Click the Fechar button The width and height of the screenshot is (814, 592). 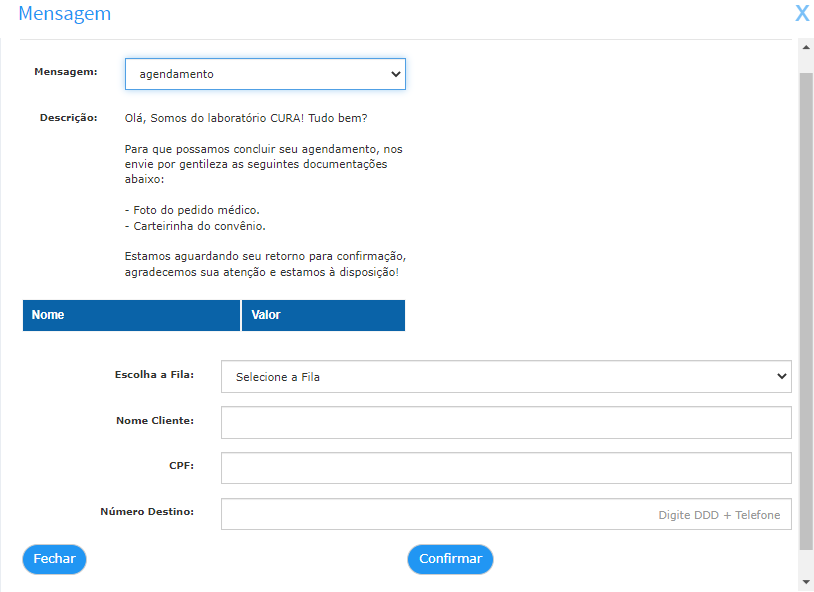[x=55, y=559]
